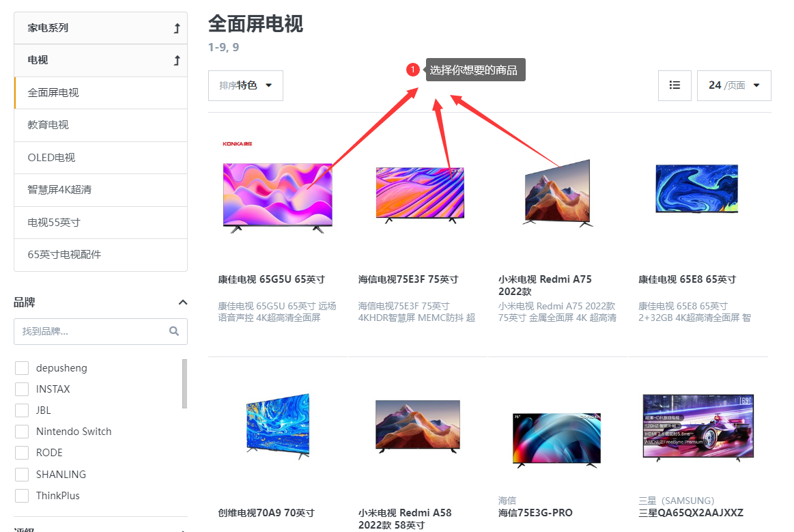794x532 pixels.
Task: Toggle the SHANLING brand checkbox
Action: point(22,474)
